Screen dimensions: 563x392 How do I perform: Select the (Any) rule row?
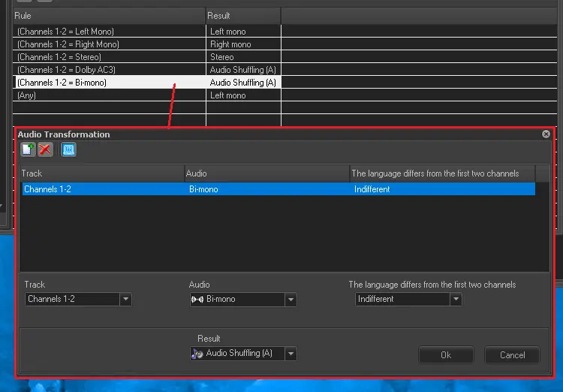(x=109, y=95)
